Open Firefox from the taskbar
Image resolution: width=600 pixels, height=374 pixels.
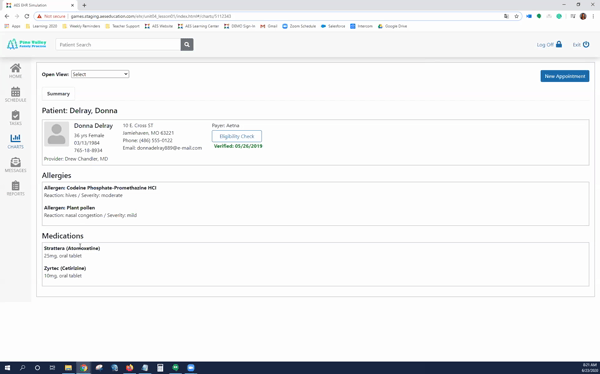coord(129,368)
